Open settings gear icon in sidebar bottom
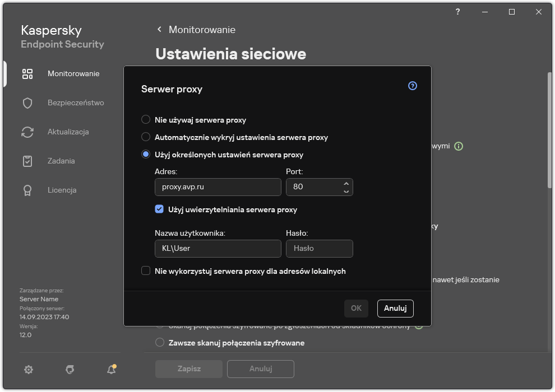The height and width of the screenshot is (392, 555). point(29,370)
